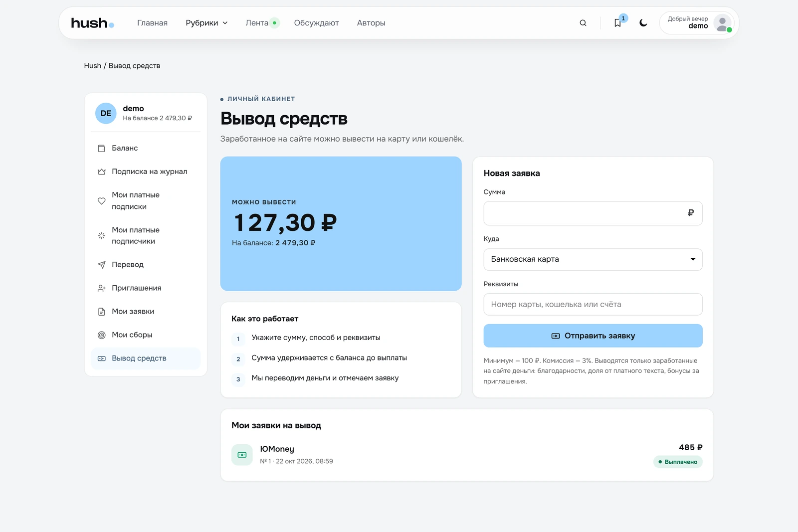Open the search magnifier icon
The width and height of the screenshot is (798, 532).
[x=583, y=23]
